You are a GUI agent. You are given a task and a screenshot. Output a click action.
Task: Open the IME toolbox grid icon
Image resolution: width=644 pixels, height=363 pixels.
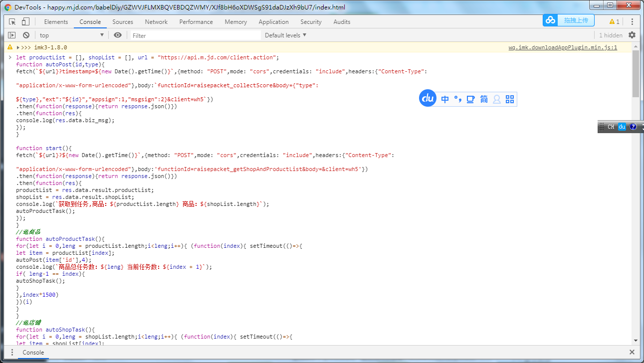click(509, 99)
